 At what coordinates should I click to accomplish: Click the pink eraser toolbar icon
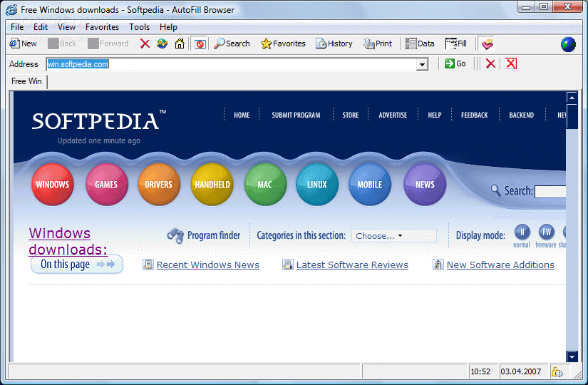[x=487, y=44]
